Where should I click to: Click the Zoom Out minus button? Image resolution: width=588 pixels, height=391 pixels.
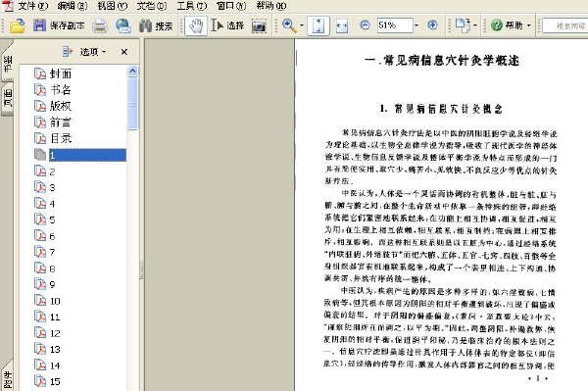pos(365,25)
